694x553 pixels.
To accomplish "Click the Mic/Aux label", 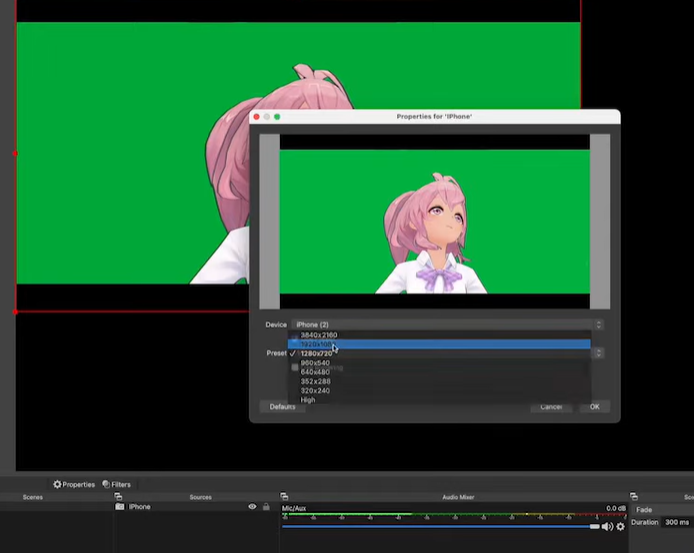I will (x=294, y=508).
